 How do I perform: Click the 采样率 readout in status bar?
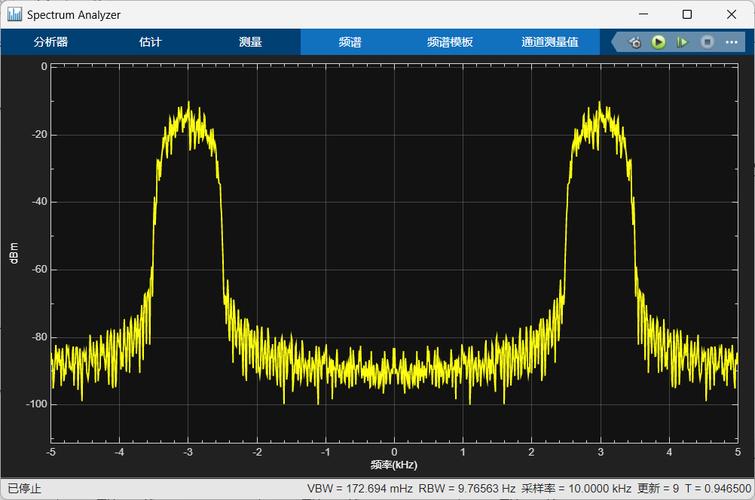point(576,489)
